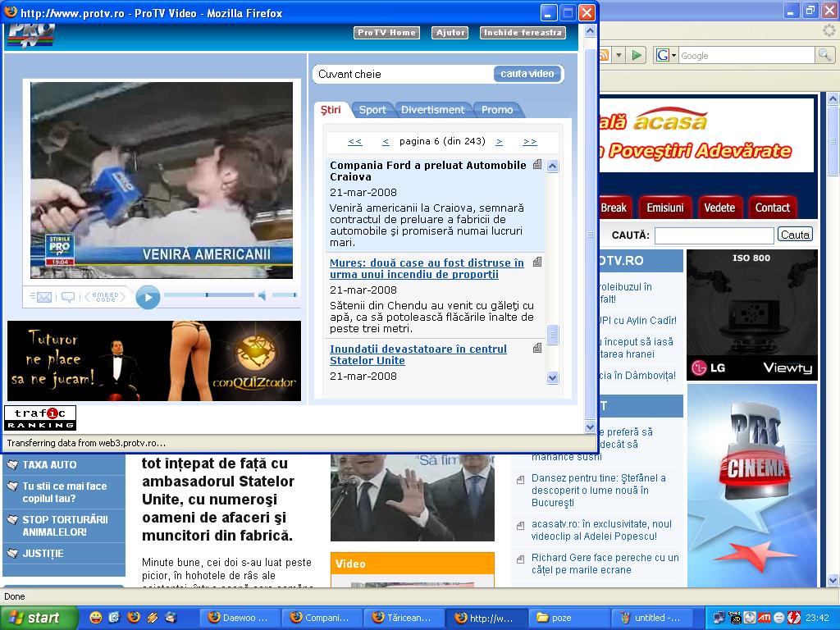Open the Contact menu item
Image resolution: width=840 pixels, height=630 pixels.
pos(773,208)
